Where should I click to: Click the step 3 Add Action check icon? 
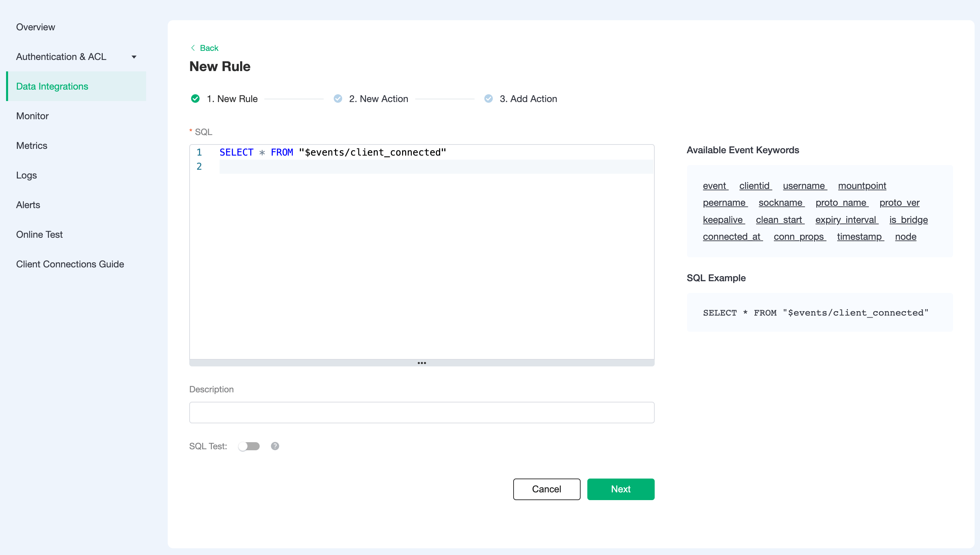[488, 98]
